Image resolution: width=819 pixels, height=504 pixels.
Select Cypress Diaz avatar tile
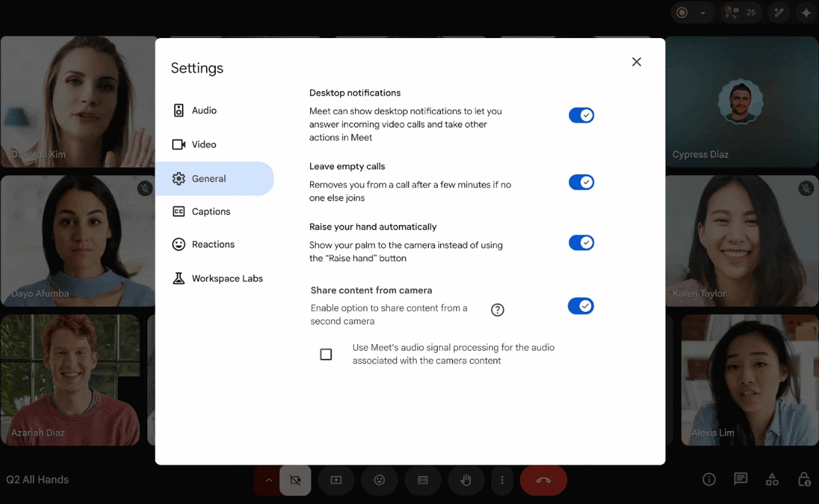[x=741, y=102]
